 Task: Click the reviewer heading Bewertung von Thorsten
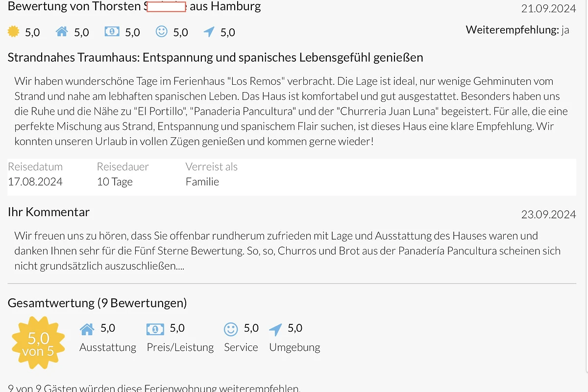coord(134,6)
